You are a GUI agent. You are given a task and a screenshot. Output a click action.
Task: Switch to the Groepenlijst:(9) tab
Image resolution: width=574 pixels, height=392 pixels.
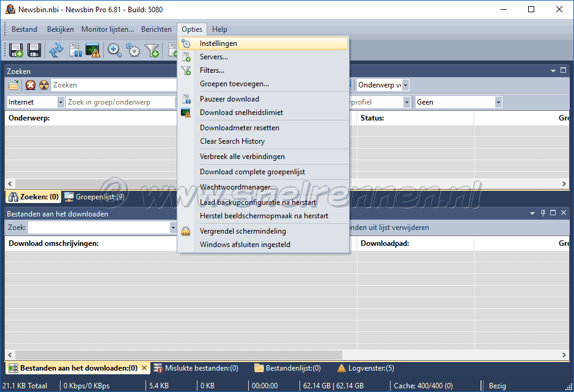[94, 197]
